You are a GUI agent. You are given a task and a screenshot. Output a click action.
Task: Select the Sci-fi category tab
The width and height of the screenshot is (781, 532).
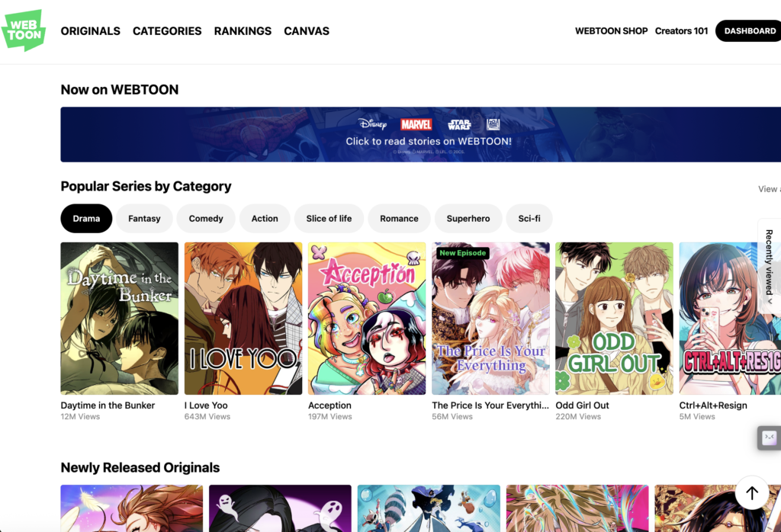click(529, 219)
